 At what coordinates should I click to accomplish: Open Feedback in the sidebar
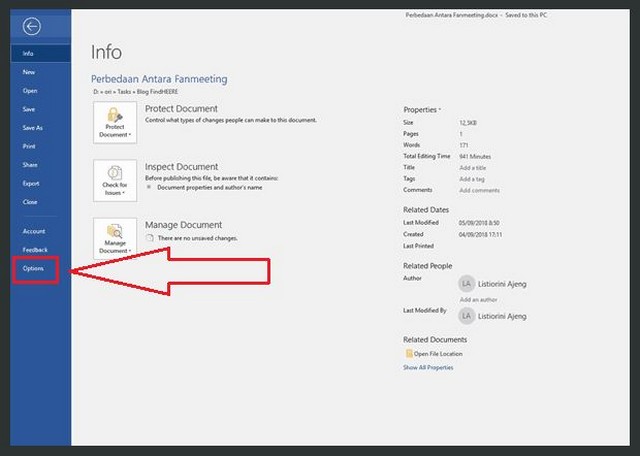35,250
